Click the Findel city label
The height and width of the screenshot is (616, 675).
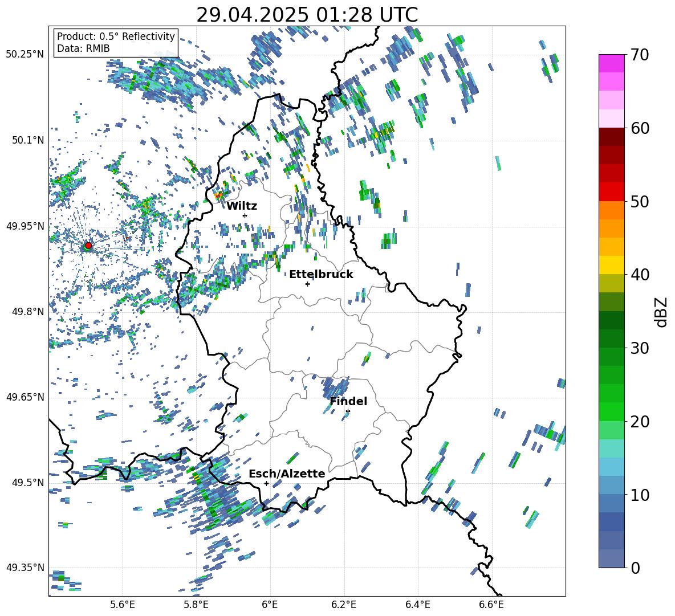pos(348,401)
